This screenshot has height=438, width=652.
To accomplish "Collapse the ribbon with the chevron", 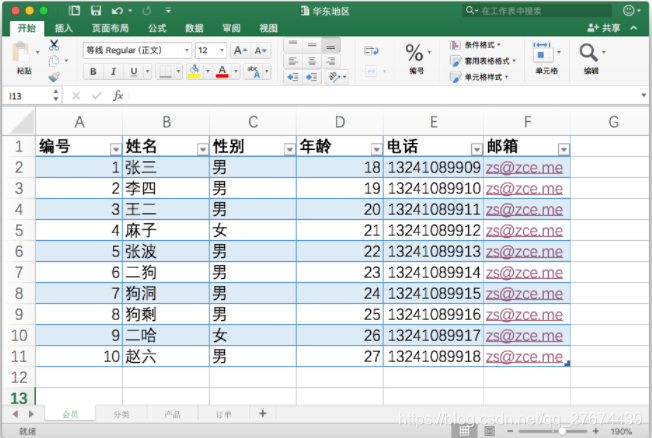I will (634, 28).
